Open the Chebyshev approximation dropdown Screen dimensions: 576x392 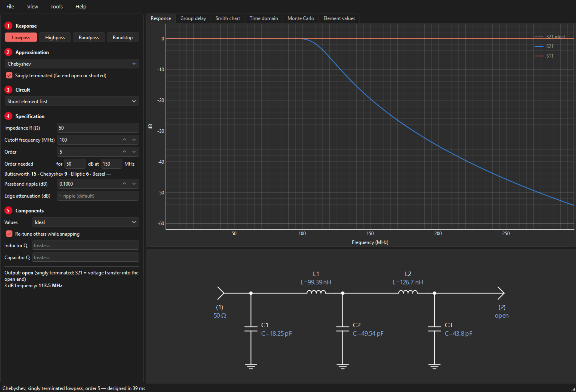coord(72,64)
